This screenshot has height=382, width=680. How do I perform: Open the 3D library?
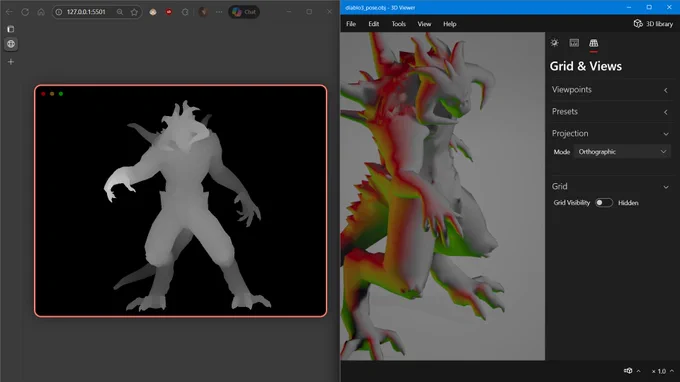click(653, 24)
